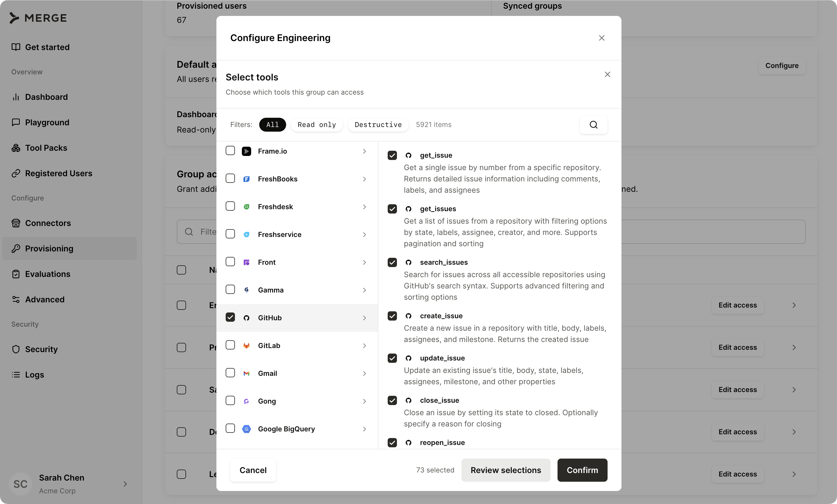Select the Destructive filter
The height and width of the screenshot is (504, 837).
click(378, 125)
